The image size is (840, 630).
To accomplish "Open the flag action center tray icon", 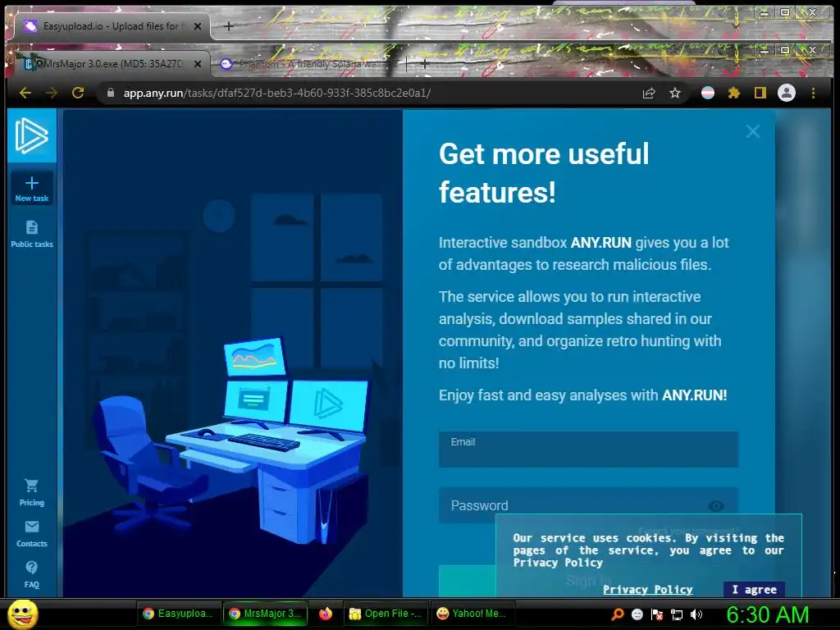I will (x=657, y=614).
